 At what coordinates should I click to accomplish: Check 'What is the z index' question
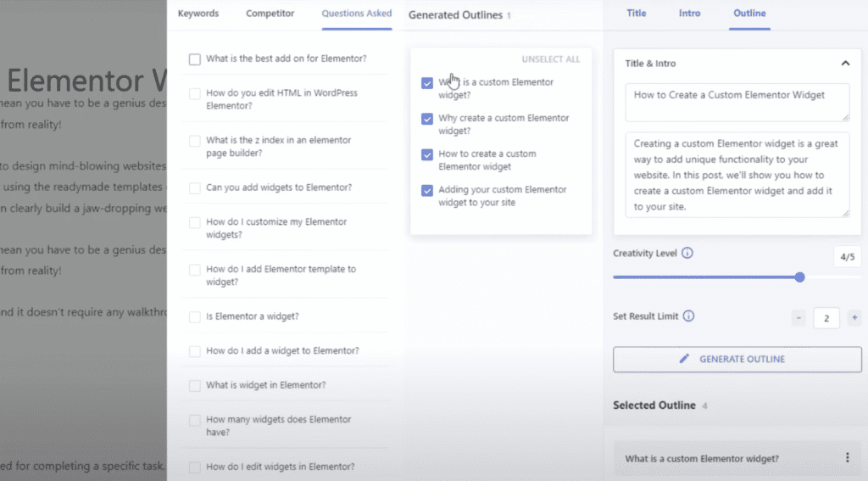(x=194, y=141)
